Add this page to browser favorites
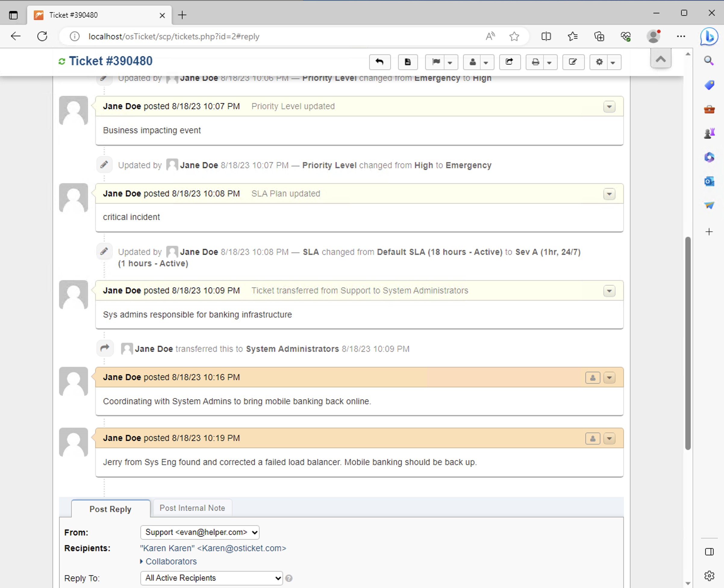 pos(514,36)
